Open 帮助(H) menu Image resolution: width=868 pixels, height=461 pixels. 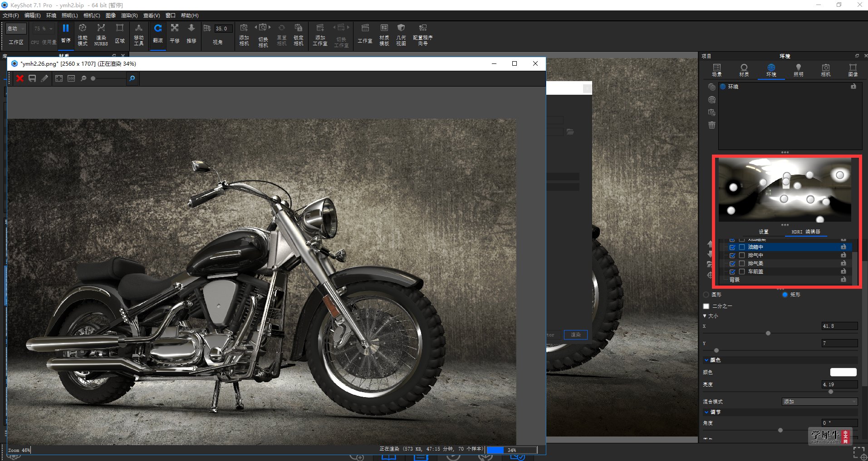pyautogui.click(x=190, y=15)
